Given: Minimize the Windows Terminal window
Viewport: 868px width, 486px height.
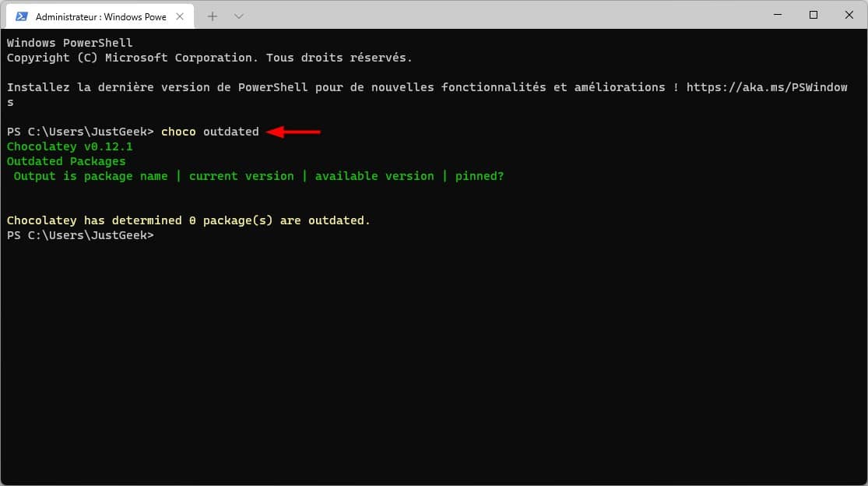Looking at the screenshot, I should pos(778,15).
